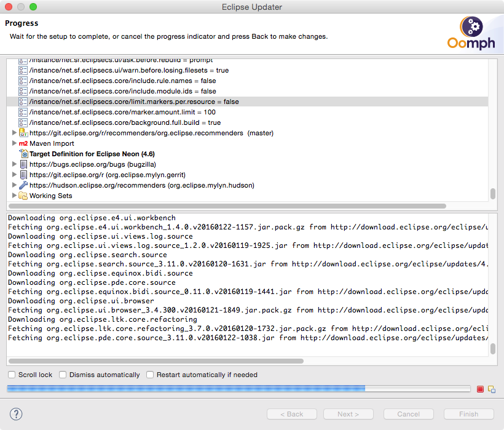Click the log pane horizontal scrollbar

(x=156, y=361)
